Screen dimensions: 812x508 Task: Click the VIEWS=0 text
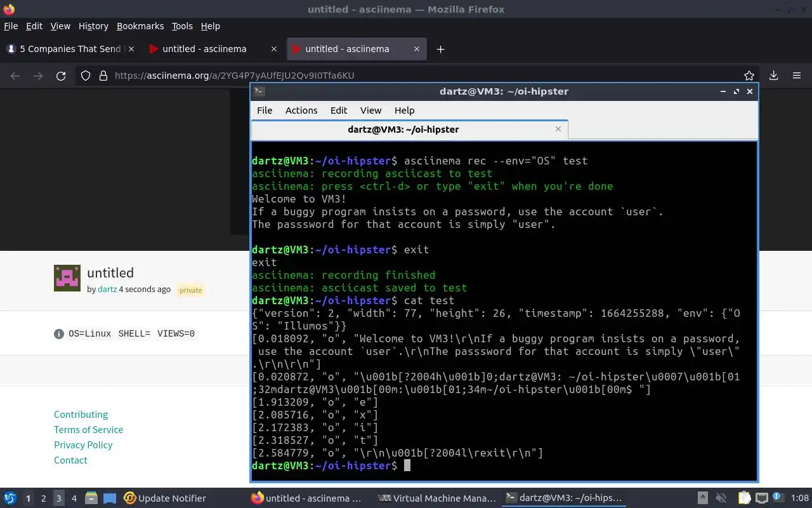[x=176, y=333]
